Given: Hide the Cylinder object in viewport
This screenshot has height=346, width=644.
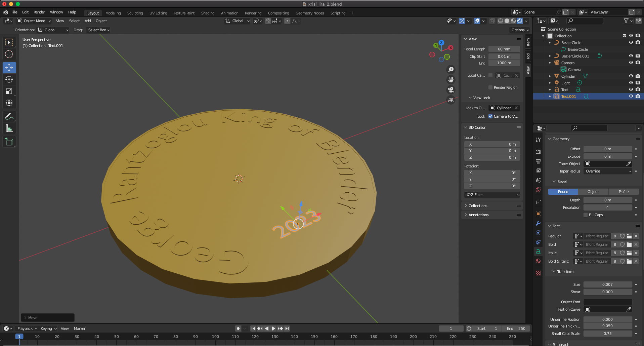Looking at the screenshot, I should point(631,76).
